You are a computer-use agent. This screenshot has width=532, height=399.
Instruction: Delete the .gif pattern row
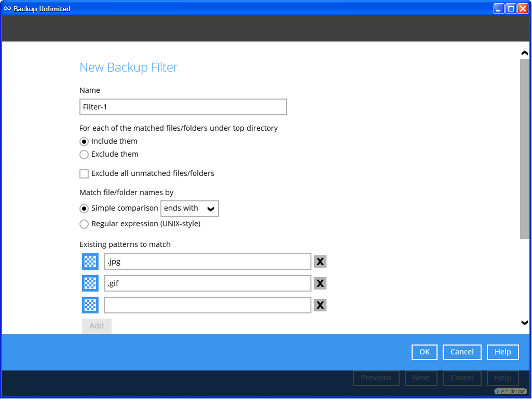click(320, 283)
